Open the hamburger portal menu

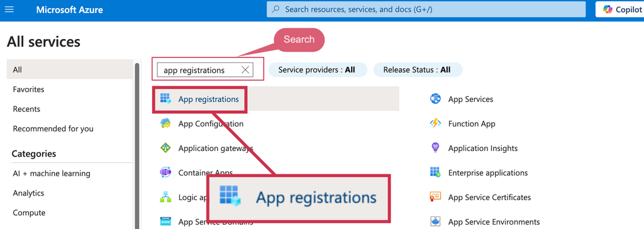9,9
